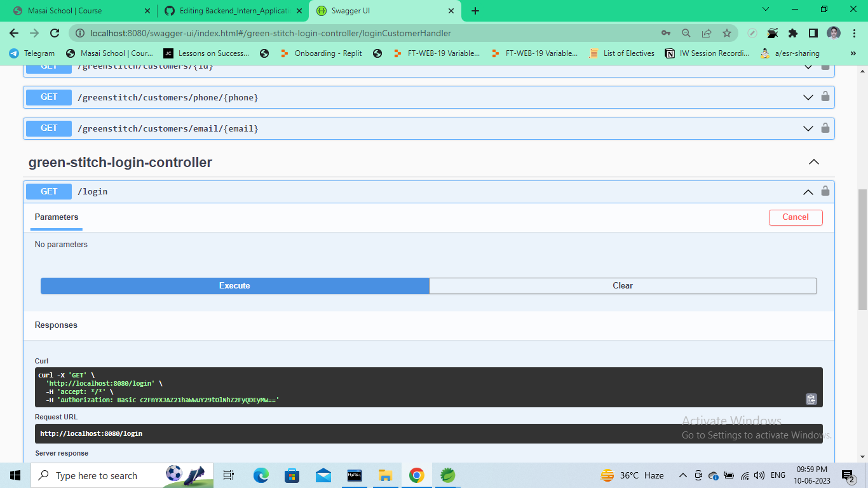
Task: Expand the GET /greenstitch/customers/phone/{phone} endpoint
Action: [808, 97]
